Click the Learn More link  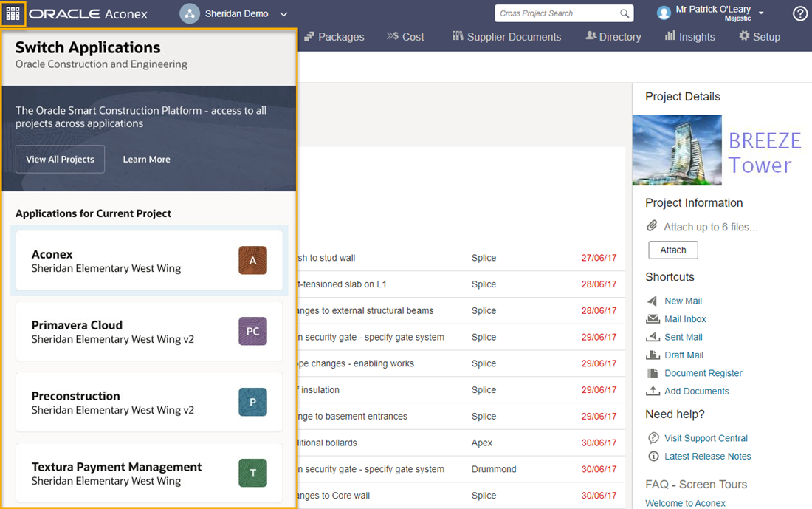tap(147, 159)
